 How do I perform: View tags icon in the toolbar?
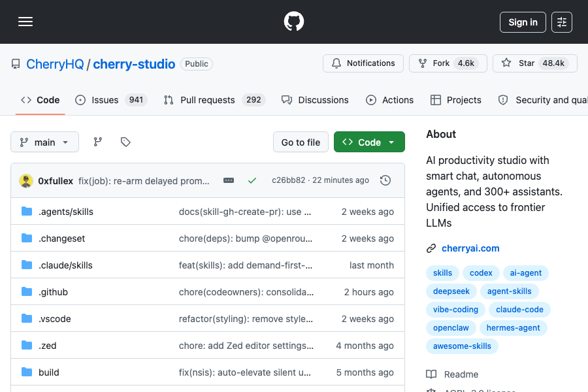tap(125, 142)
